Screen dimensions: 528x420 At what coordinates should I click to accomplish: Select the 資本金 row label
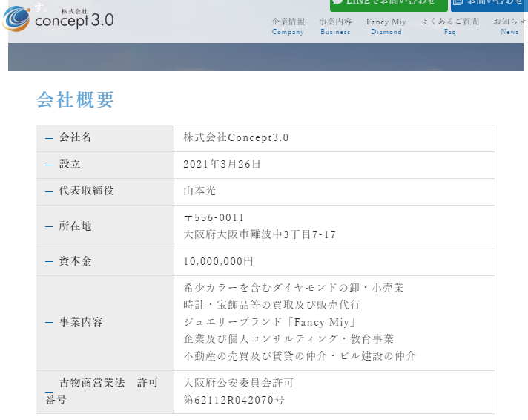pos(75,261)
